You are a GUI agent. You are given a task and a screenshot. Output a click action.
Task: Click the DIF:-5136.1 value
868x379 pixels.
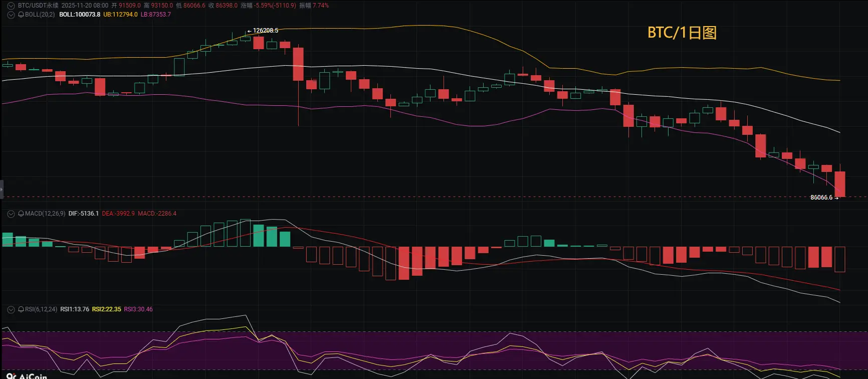(x=84, y=214)
